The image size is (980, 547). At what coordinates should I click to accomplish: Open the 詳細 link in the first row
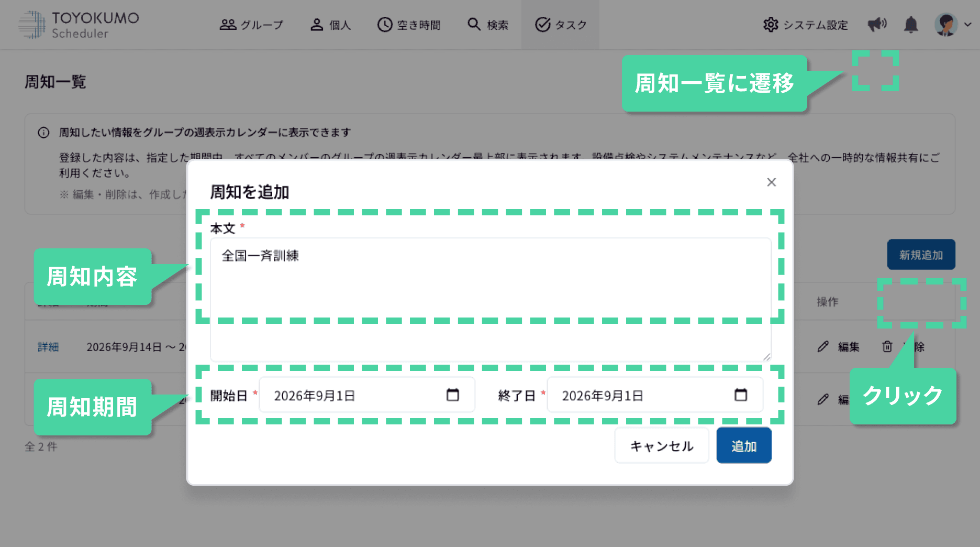click(48, 347)
